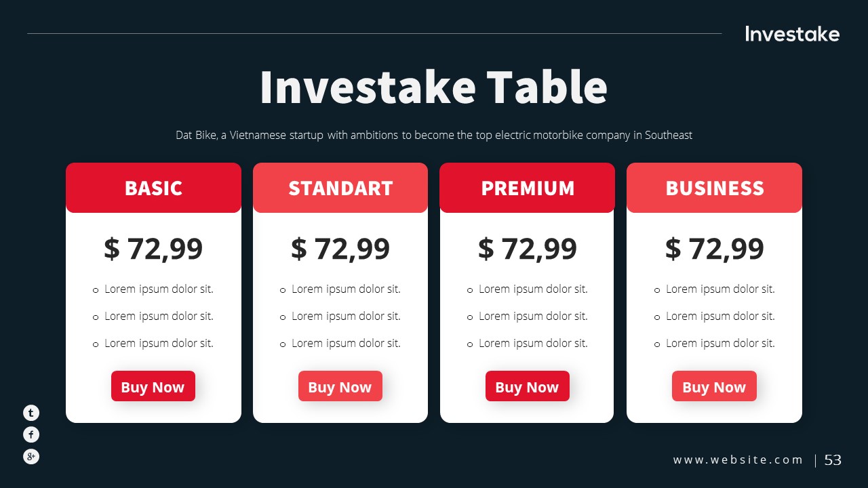The image size is (868, 488).
Task: Open the Google Plus social icon
Action: point(31,456)
